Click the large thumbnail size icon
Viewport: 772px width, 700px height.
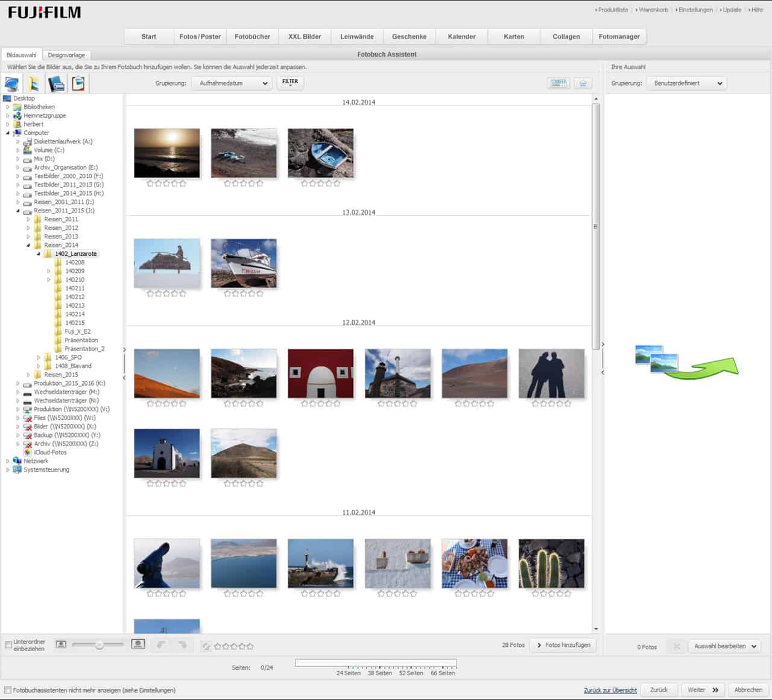click(x=138, y=644)
